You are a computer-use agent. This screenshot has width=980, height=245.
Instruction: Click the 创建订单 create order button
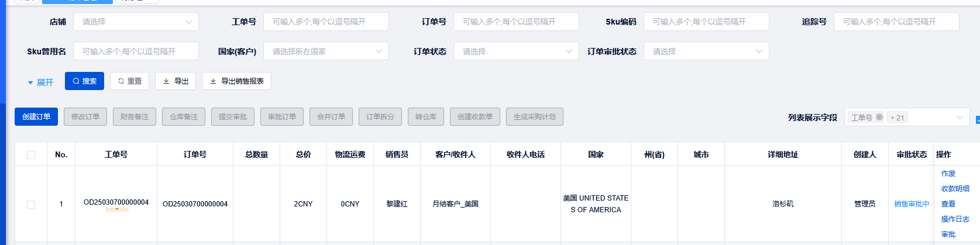point(36,117)
